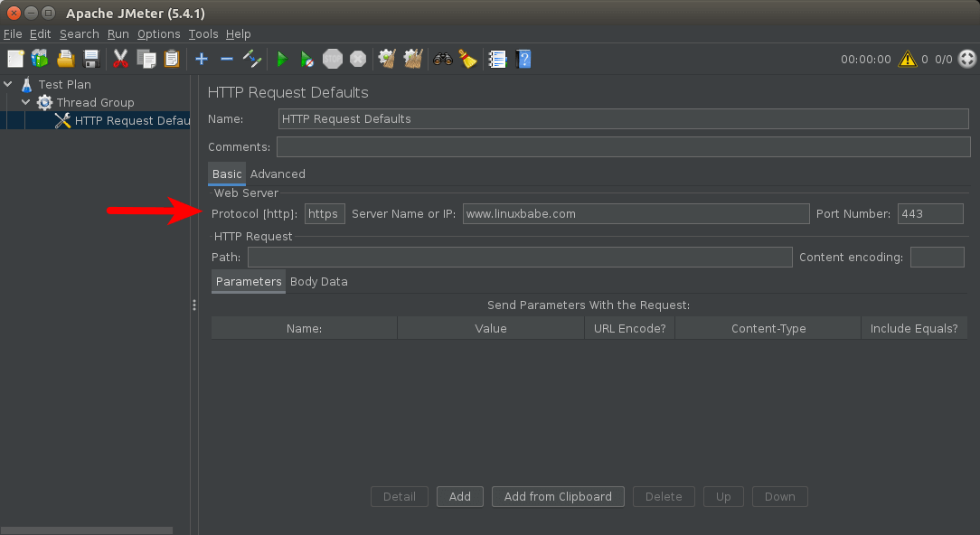Click the Save floppy disk icon

click(91, 60)
